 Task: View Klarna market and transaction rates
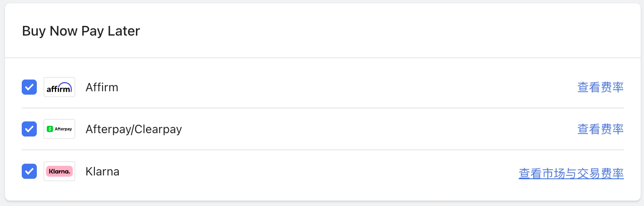pos(571,173)
